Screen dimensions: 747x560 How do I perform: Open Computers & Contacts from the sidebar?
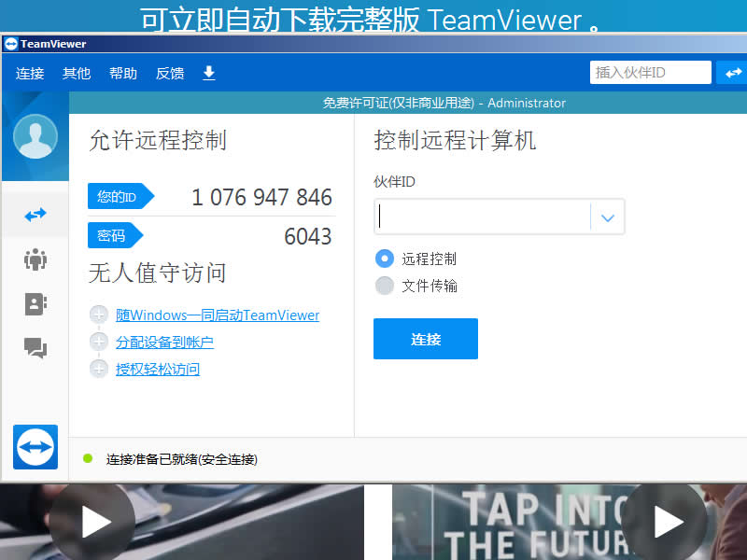[x=35, y=304]
